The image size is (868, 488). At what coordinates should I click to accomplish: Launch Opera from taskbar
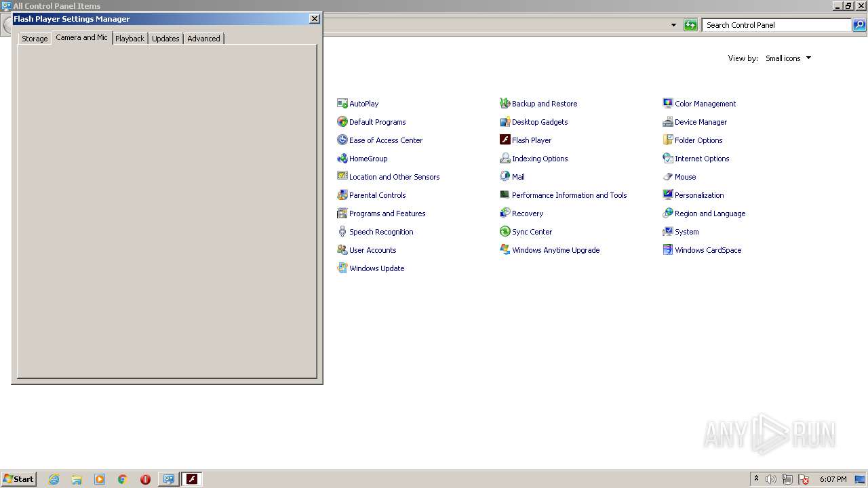click(x=145, y=479)
